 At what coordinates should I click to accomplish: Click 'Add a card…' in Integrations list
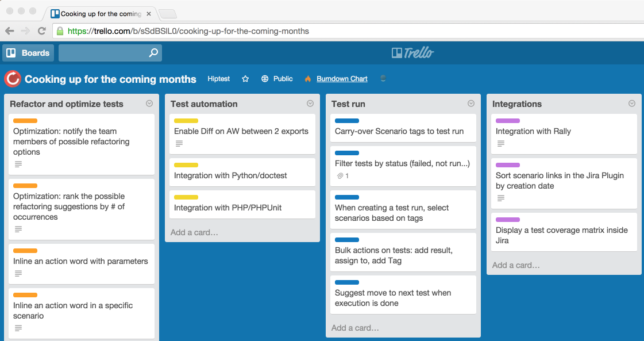tap(516, 265)
